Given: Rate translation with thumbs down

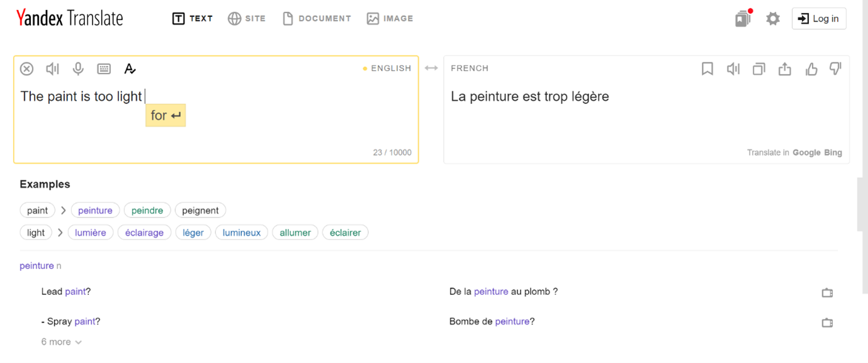Looking at the screenshot, I should (835, 69).
